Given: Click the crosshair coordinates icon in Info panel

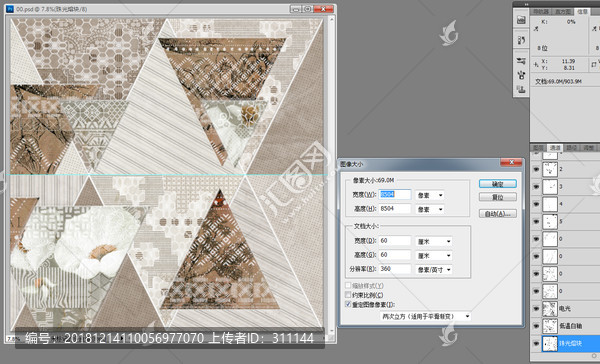Looking at the screenshot, I should pyautogui.click(x=536, y=64).
